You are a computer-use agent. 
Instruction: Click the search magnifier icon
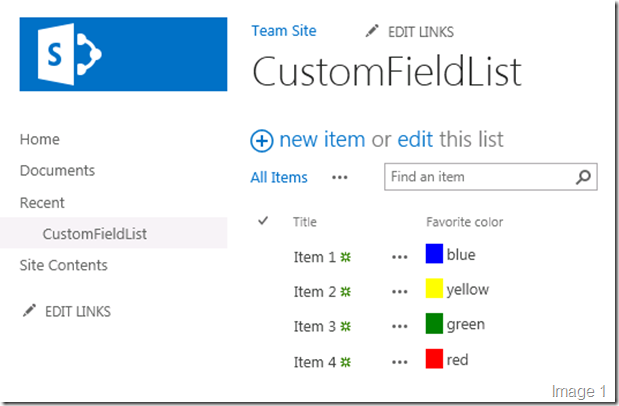pos(584,178)
